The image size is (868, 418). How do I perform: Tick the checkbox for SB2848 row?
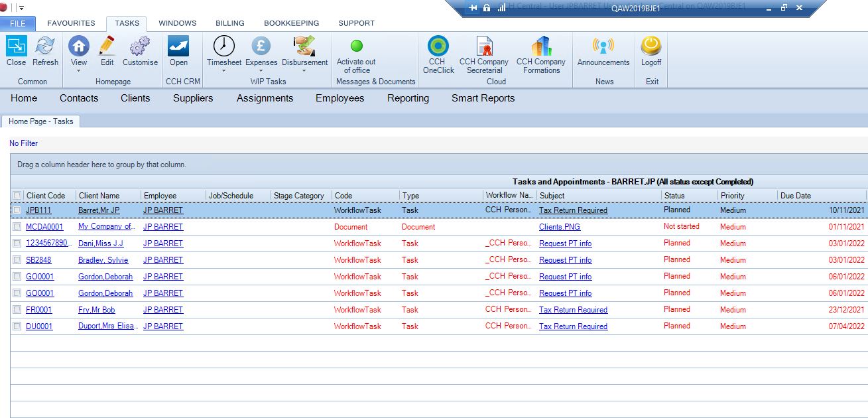click(x=17, y=260)
